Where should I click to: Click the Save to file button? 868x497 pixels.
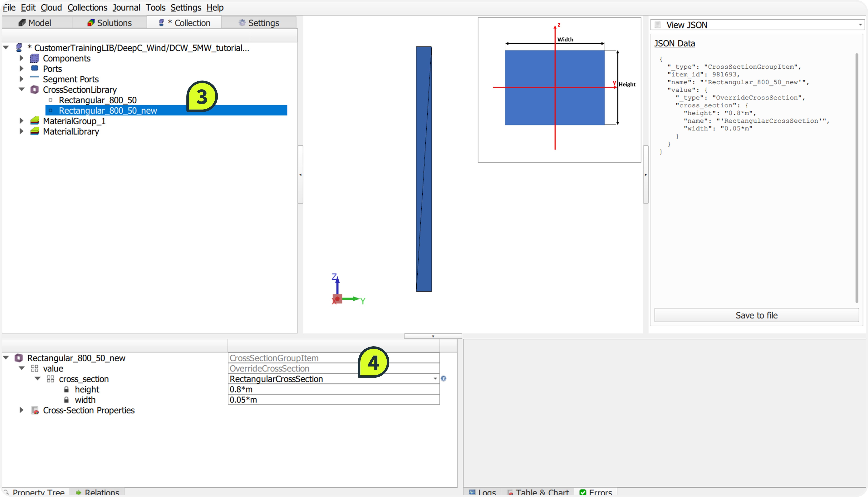click(756, 315)
